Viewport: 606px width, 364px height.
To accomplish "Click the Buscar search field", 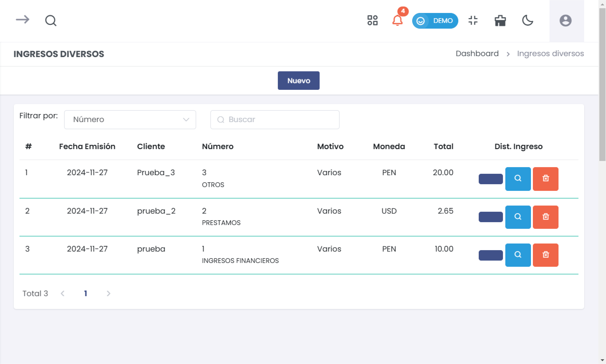I will (275, 119).
